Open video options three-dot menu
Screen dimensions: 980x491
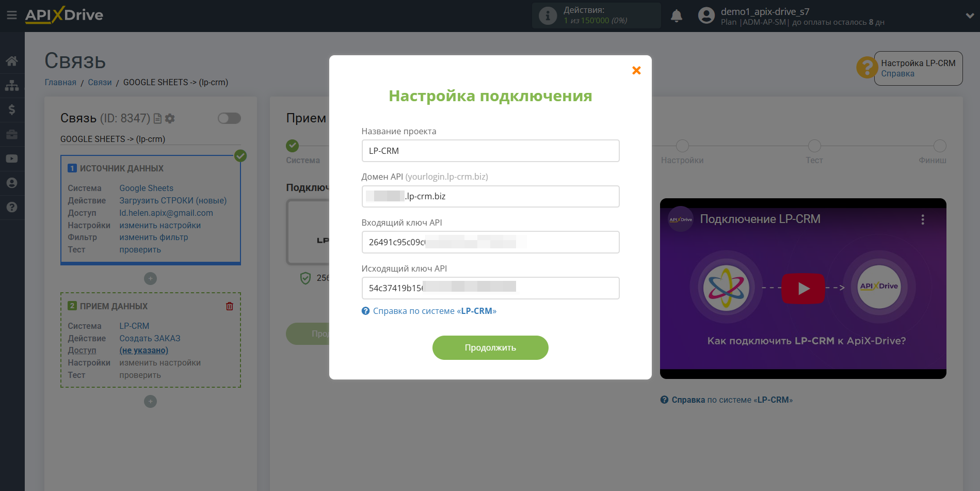coord(923,219)
